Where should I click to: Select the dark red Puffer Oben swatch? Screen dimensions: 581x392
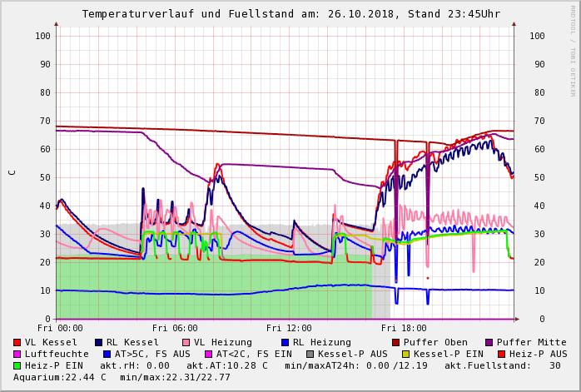pyautogui.click(x=396, y=342)
